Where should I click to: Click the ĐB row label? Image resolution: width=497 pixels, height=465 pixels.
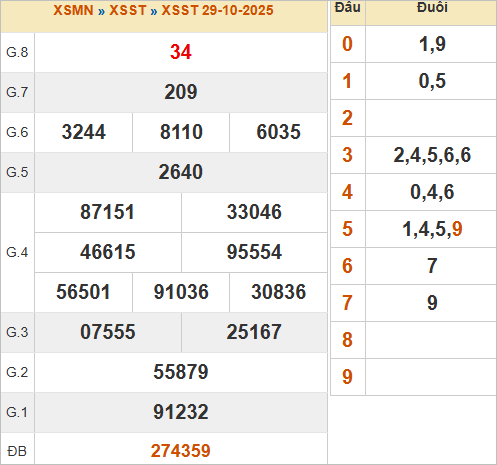tap(17, 451)
